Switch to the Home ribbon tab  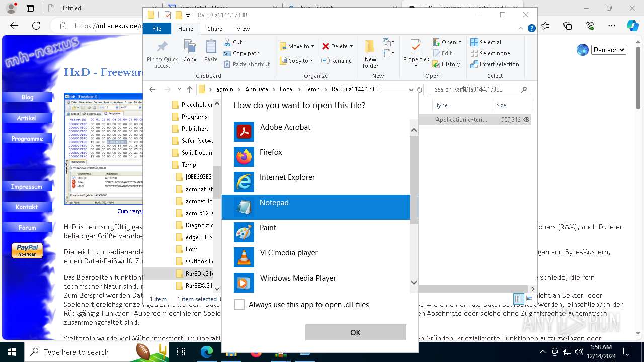[x=185, y=29]
